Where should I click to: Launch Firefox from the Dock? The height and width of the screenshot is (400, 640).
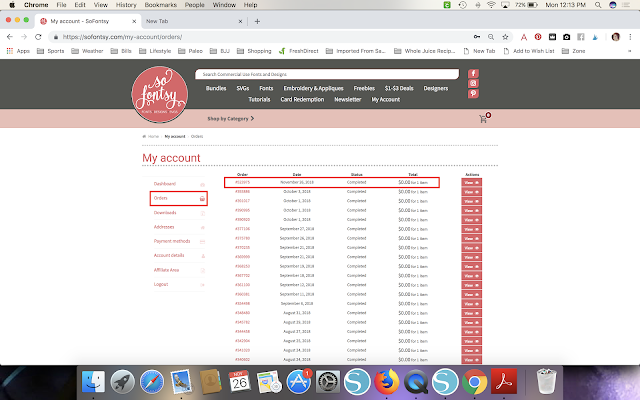[x=386, y=382]
